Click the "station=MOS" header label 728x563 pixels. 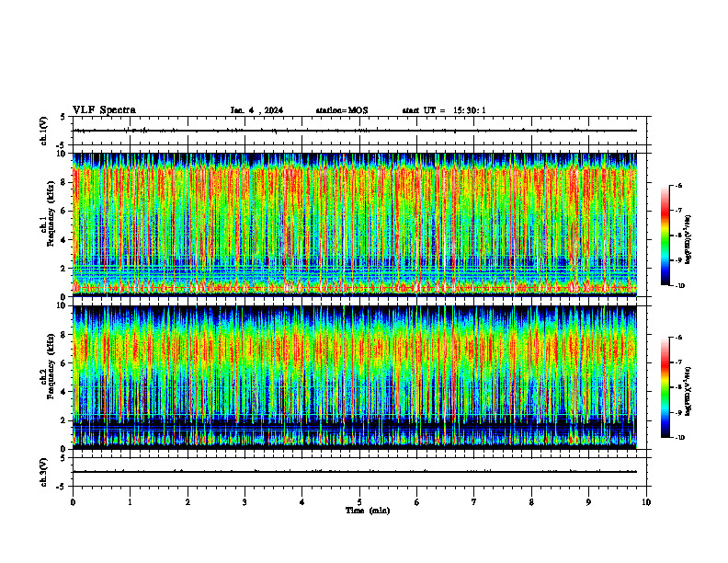pyautogui.click(x=342, y=110)
